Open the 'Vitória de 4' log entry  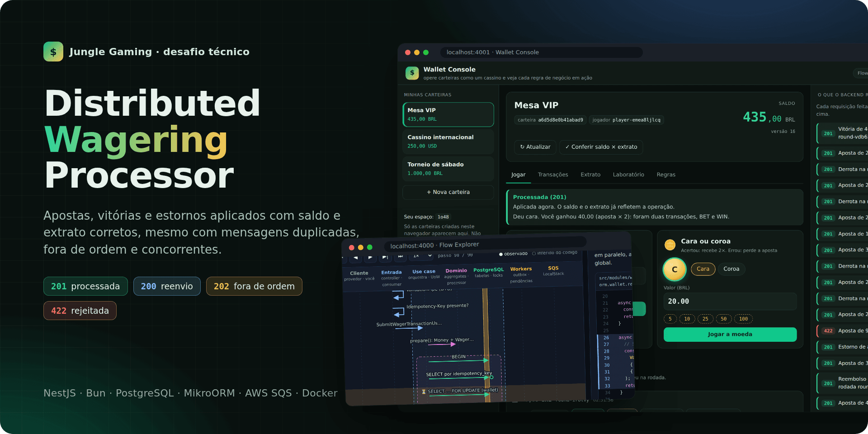point(843,133)
